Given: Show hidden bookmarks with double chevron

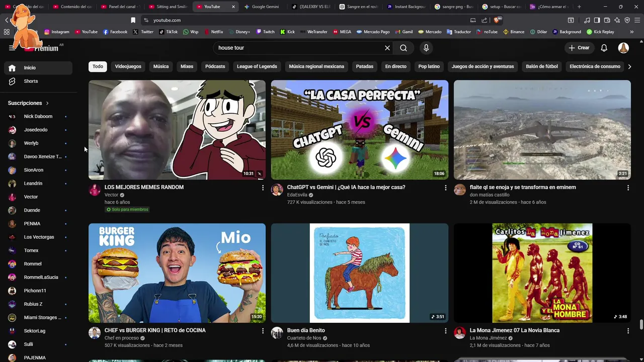Looking at the screenshot, I should point(632,32).
